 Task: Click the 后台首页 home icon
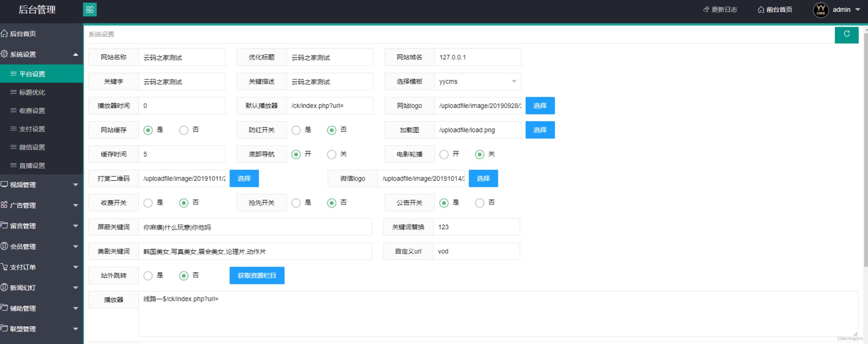[x=5, y=33]
